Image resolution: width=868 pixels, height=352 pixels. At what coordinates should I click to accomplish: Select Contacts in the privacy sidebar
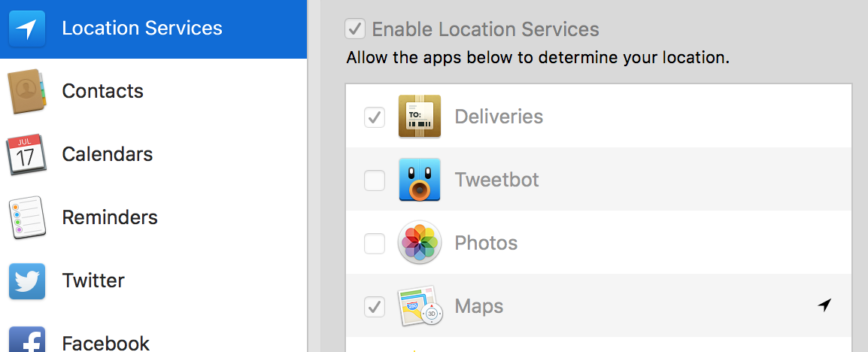(x=153, y=91)
